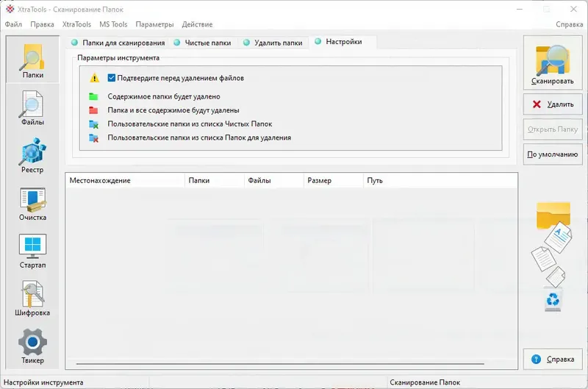Sort by Размер column header
588x389 pixels.
point(334,180)
